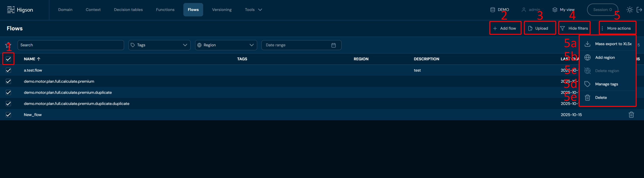The width and height of the screenshot is (644, 178).
Task: Choose Manage tags from the menu
Action: click(606, 84)
